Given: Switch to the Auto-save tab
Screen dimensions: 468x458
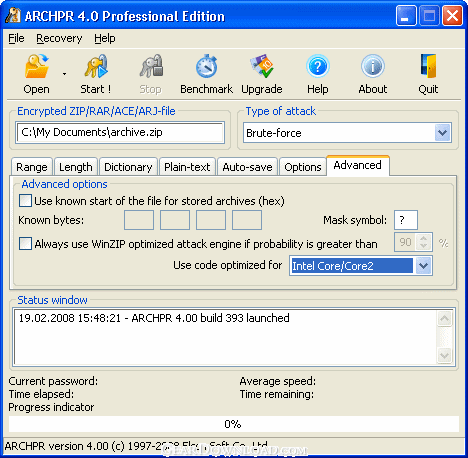Looking at the screenshot, I should point(247,167).
